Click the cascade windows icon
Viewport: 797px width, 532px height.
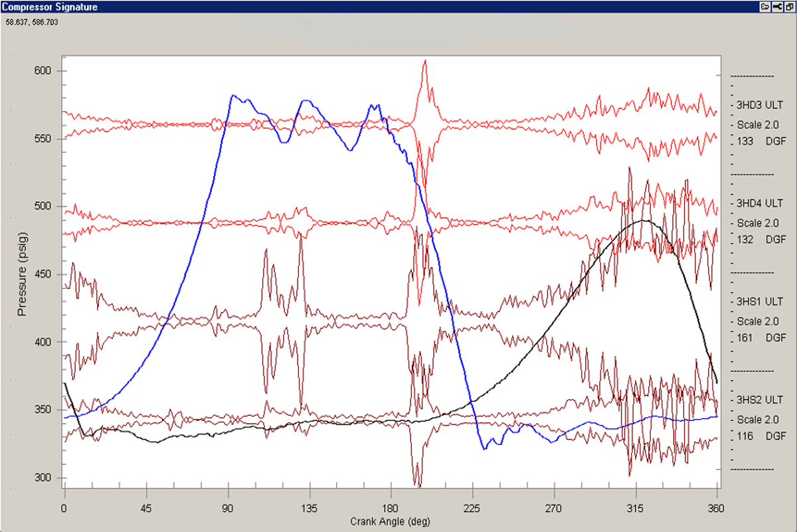[x=788, y=6]
